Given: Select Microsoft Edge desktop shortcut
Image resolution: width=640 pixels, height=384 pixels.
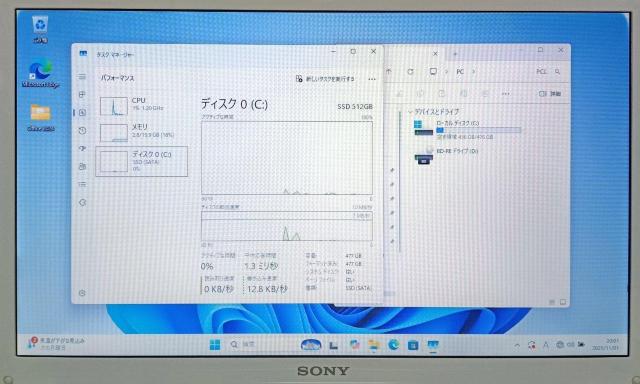Looking at the screenshot, I should pyautogui.click(x=40, y=74).
